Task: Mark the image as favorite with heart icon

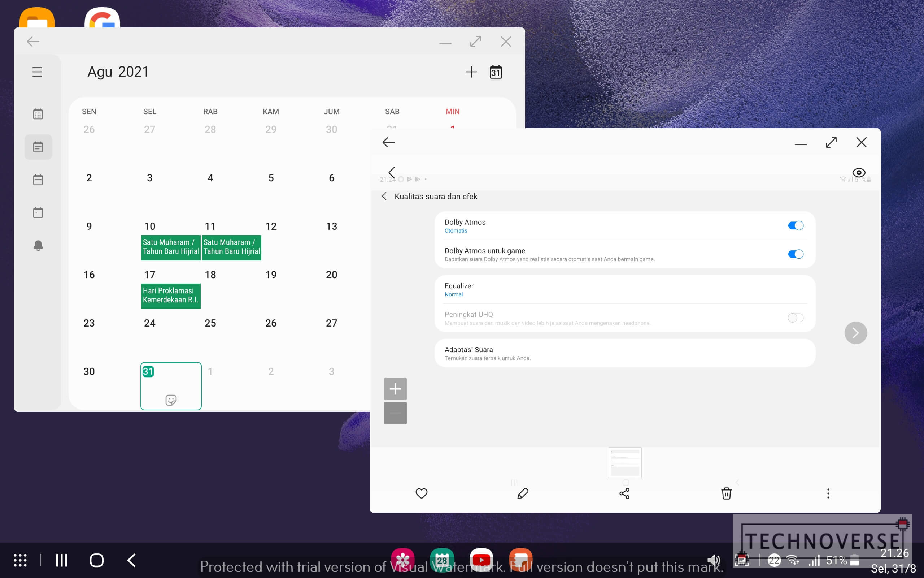Action: pos(421,493)
